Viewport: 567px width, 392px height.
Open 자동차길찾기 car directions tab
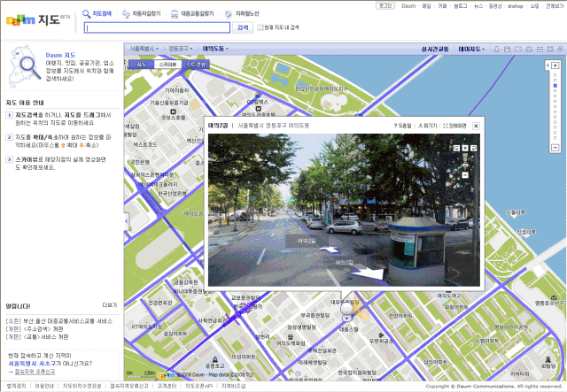pos(141,14)
